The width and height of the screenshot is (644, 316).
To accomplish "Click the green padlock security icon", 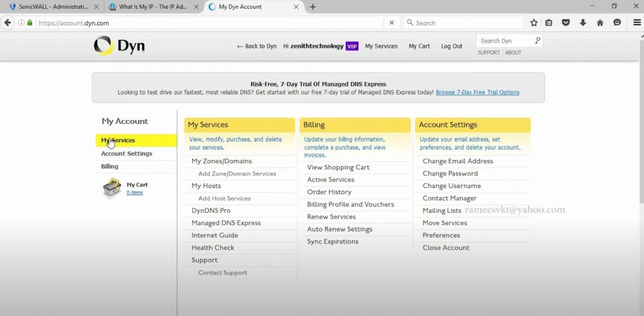I will (30, 23).
